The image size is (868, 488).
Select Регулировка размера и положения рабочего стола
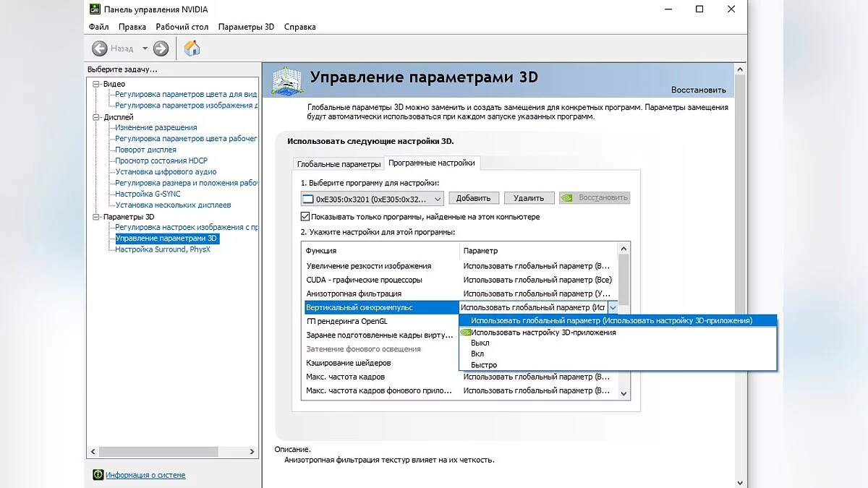tap(186, 183)
